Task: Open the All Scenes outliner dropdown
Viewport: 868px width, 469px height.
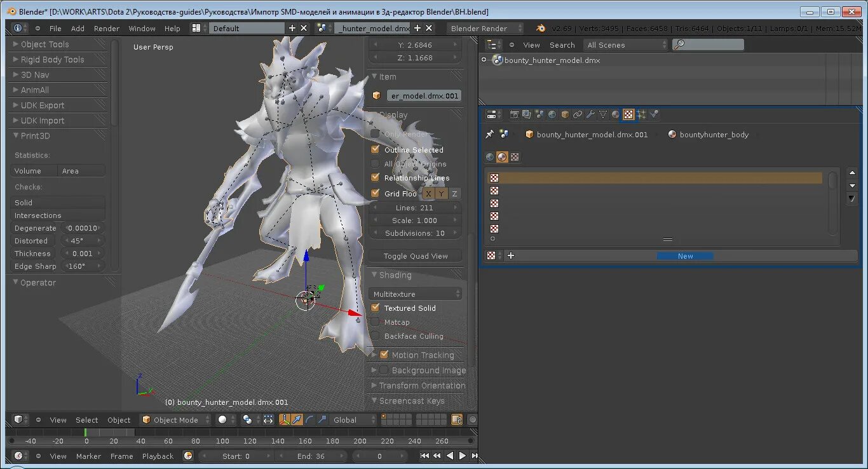Action: 627,44
